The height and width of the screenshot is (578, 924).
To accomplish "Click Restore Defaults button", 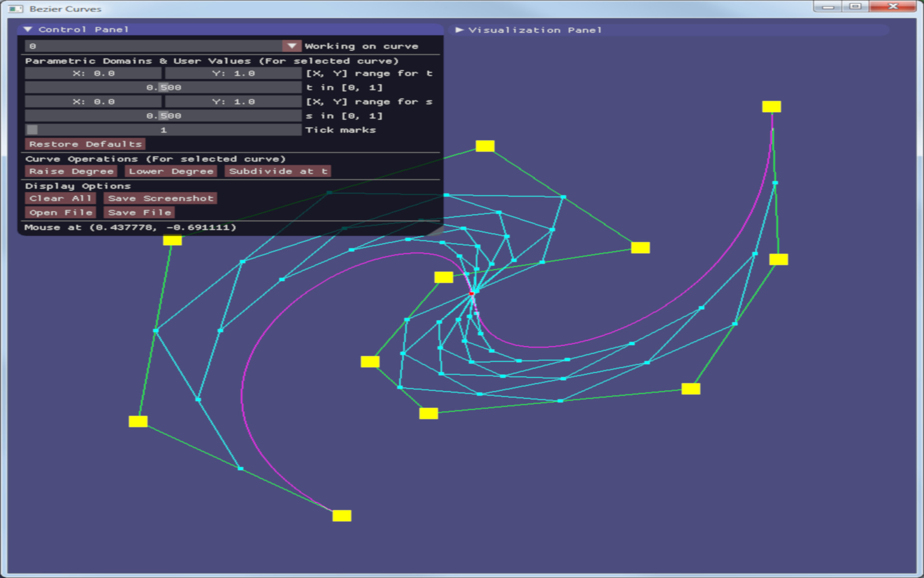I will (85, 144).
